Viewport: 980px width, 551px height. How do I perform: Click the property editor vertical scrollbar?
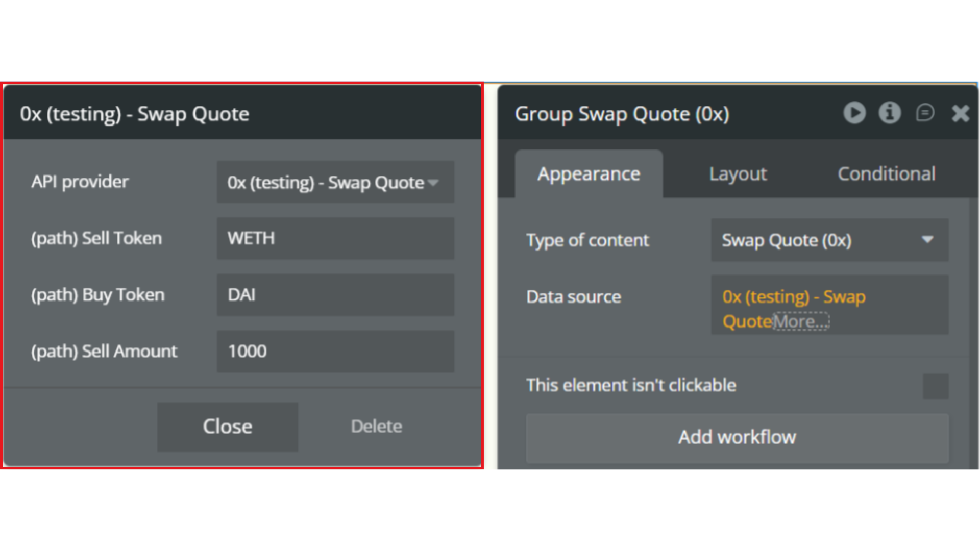coord(973,332)
